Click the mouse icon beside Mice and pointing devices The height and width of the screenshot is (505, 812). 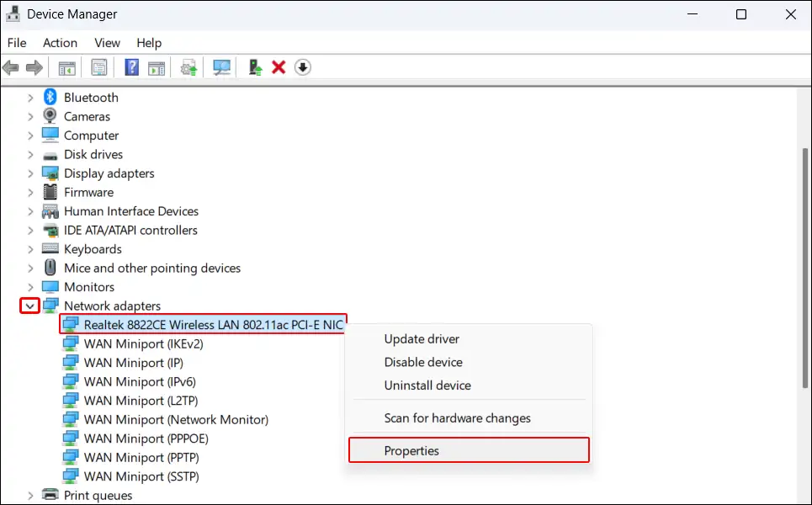(x=50, y=268)
